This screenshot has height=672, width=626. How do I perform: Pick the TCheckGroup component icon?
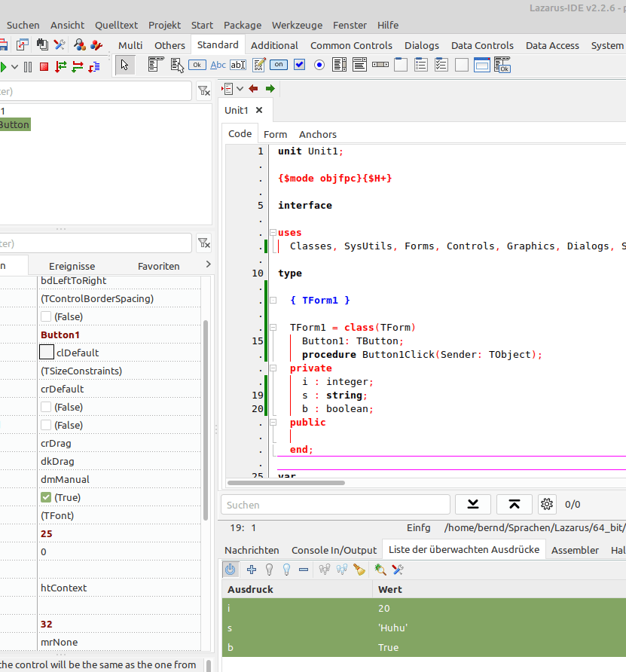click(x=441, y=65)
